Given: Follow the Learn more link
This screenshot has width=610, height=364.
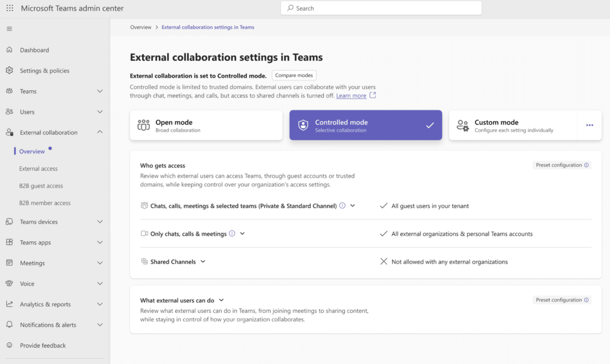Looking at the screenshot, I should click(351, 96).
